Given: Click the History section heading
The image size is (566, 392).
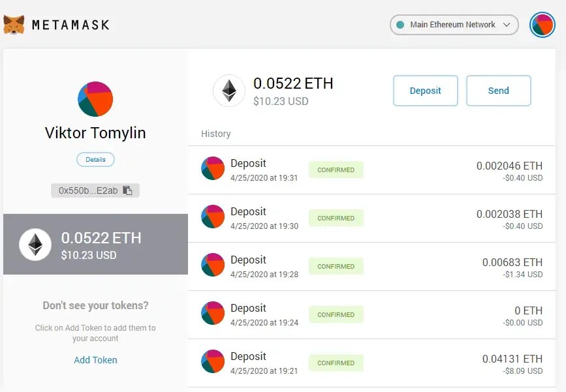Looking at the screenshot, I should coord(216,134).
